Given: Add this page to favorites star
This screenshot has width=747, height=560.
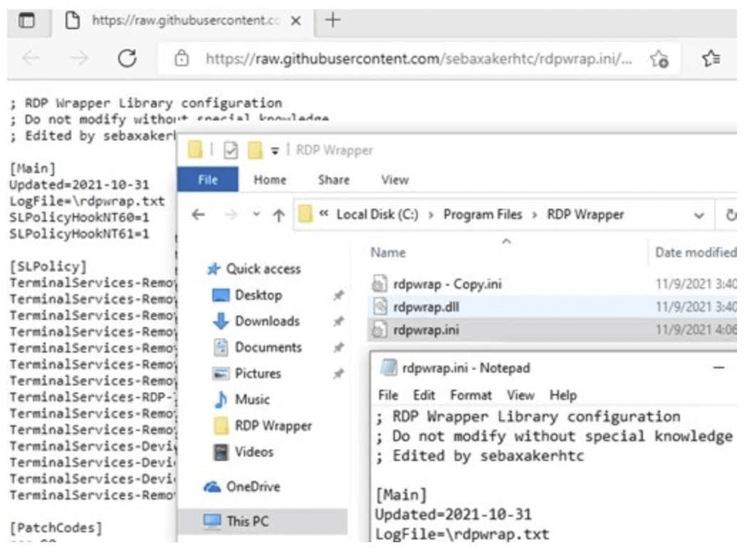Looking at the screenshot, I should click(x=659, y=59).
